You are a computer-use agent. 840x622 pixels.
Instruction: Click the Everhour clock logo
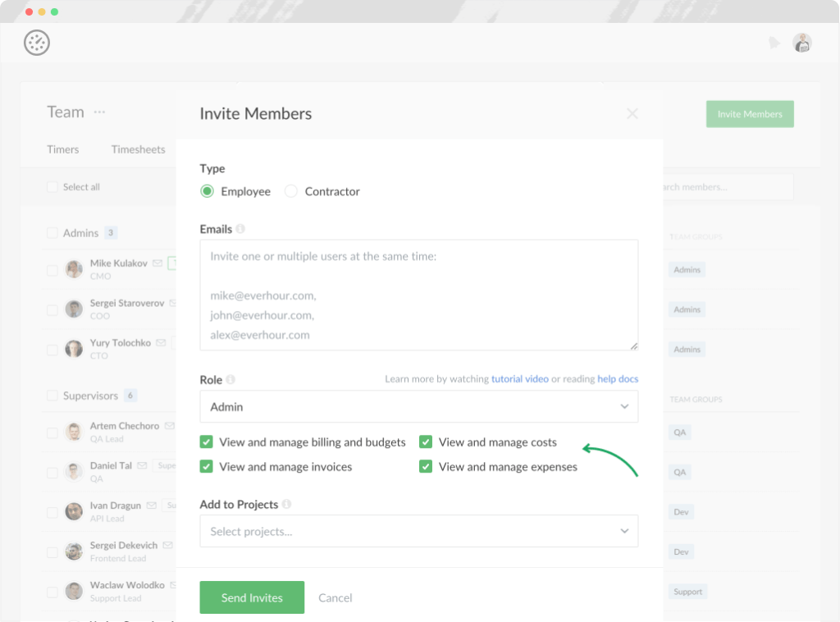pos(37,42)
